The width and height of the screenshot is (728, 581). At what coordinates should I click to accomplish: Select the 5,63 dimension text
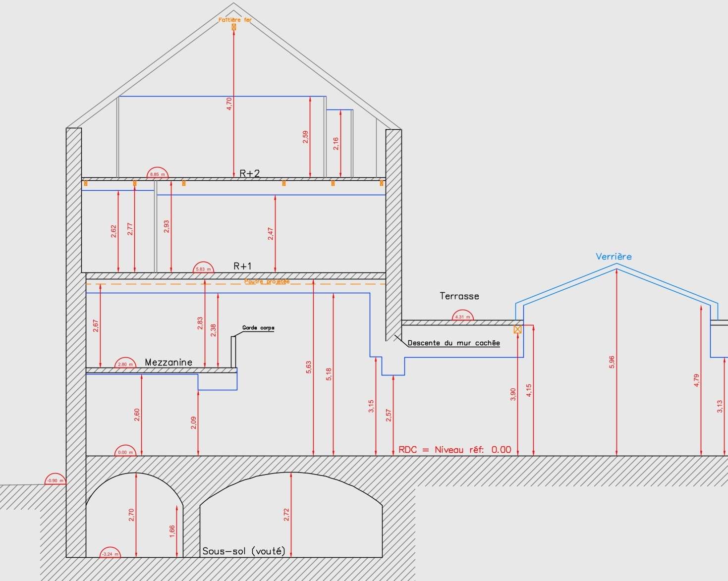(x=308, y=367)
